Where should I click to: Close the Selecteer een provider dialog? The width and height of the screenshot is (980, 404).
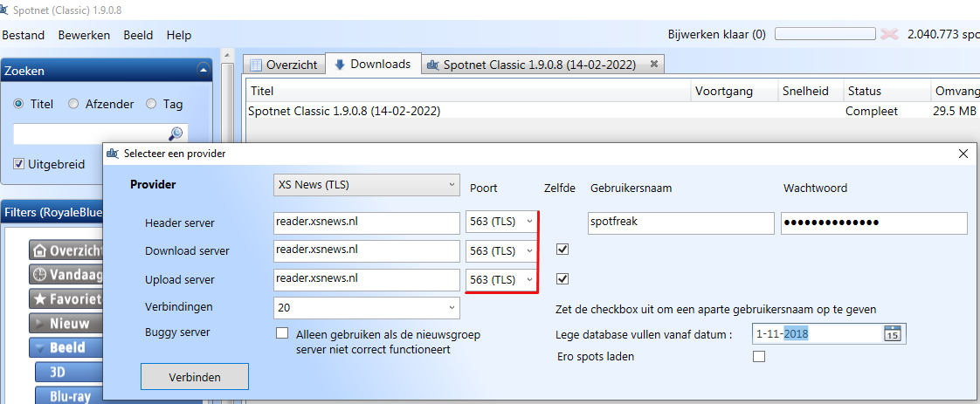pyautogui.click(x=963, y=154)
